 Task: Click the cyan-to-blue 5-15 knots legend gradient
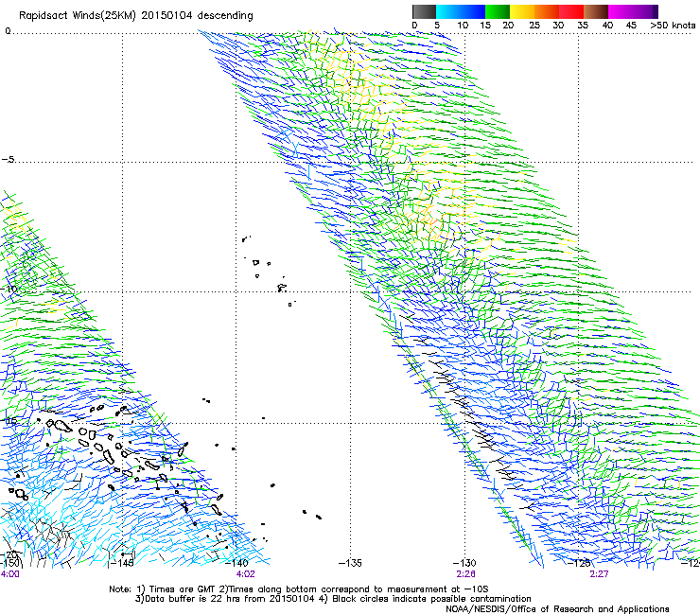[461, 11]
